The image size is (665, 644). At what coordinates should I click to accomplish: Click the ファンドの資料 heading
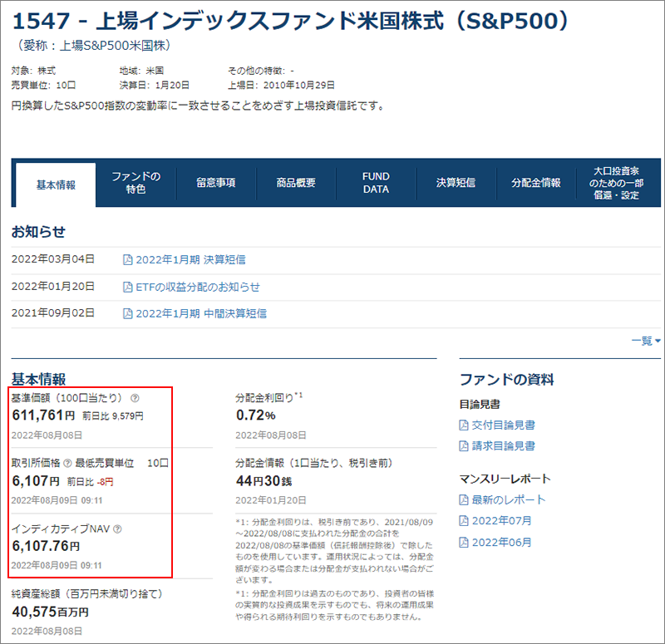[x=507, y=380]
